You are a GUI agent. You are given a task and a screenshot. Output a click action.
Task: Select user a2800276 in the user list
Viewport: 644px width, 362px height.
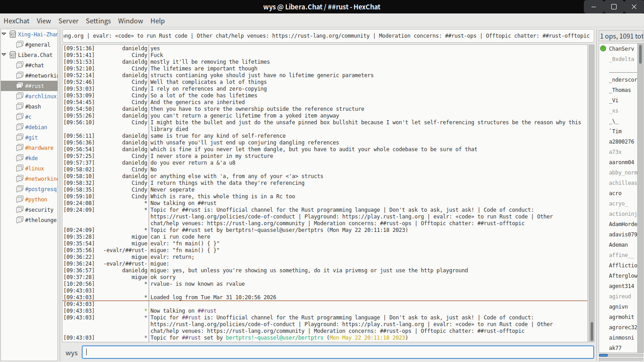pos(622,141)
